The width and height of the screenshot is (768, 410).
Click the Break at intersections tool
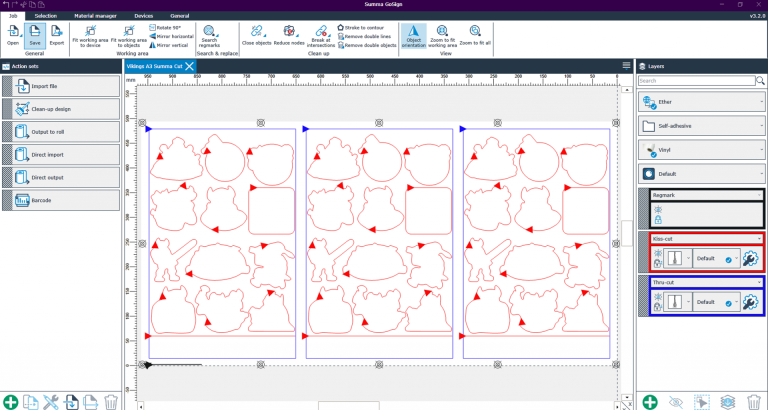(320, 38)
